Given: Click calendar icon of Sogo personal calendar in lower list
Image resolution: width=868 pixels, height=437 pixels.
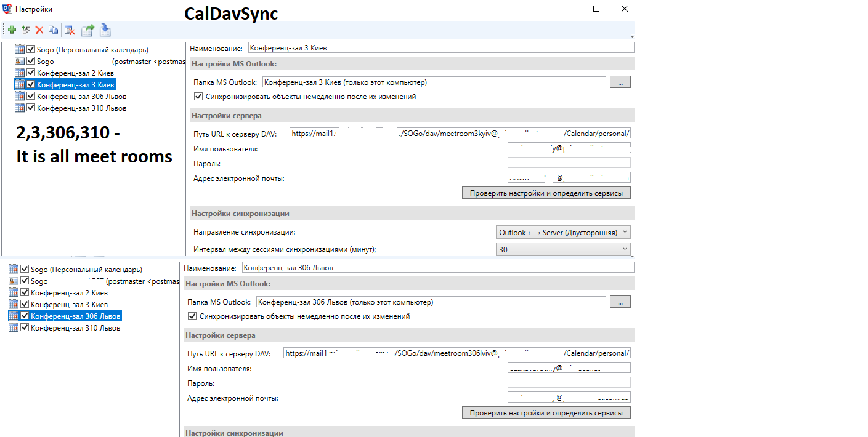Looking at the screenshot, I should 14,269.
